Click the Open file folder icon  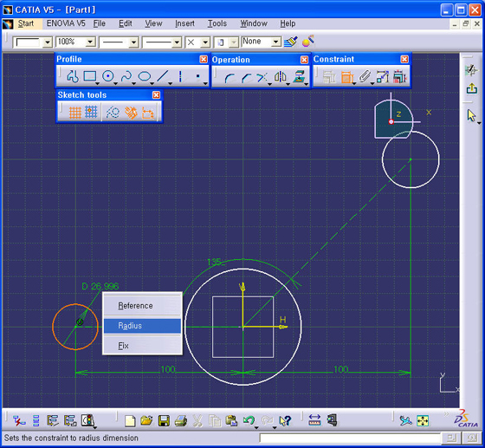146,421
